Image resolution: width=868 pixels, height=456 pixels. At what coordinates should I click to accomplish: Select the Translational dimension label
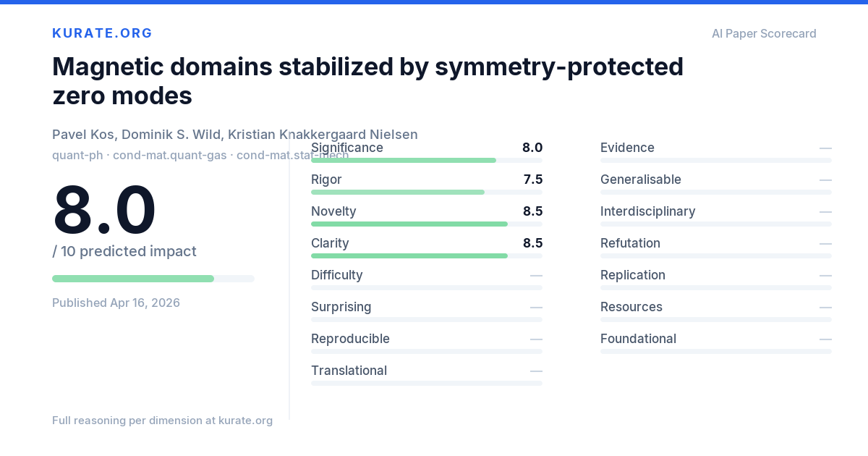pyautogui.click(x=349, y=371)
